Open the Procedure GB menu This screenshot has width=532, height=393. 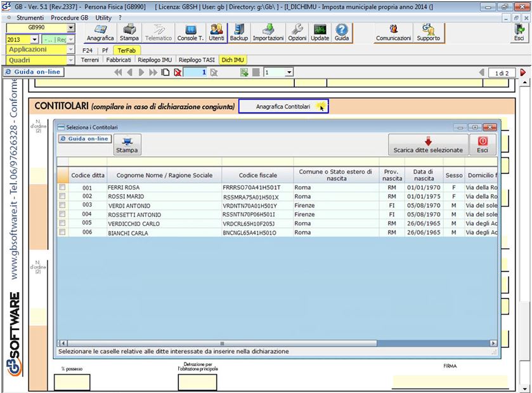point(70,18)
